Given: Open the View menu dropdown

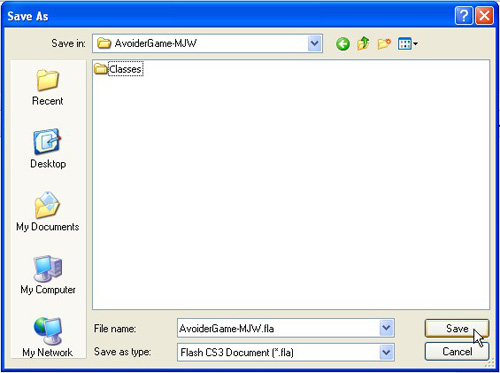Looking at the screenshot, I should (x=408, y=44).
